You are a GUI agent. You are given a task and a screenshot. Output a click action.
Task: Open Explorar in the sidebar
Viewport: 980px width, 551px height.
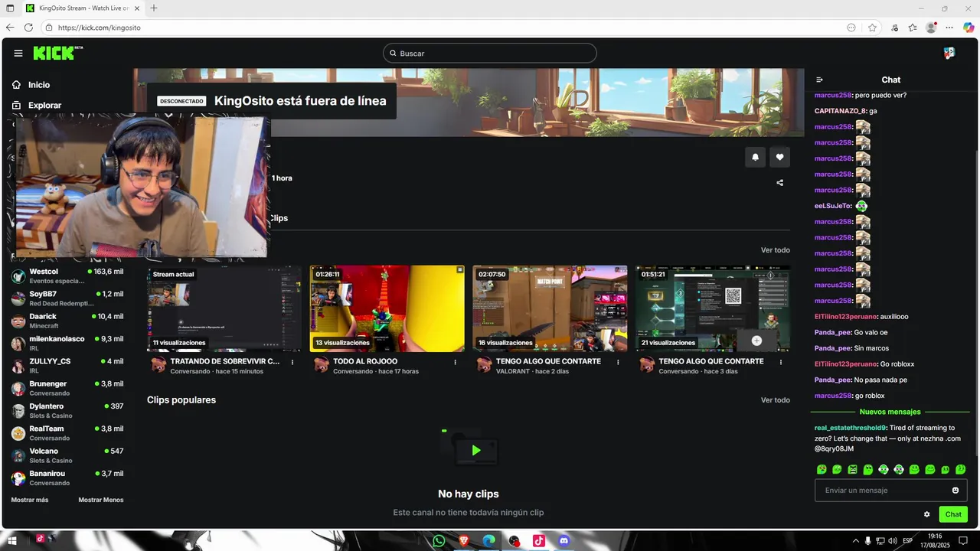pos(37,106)
